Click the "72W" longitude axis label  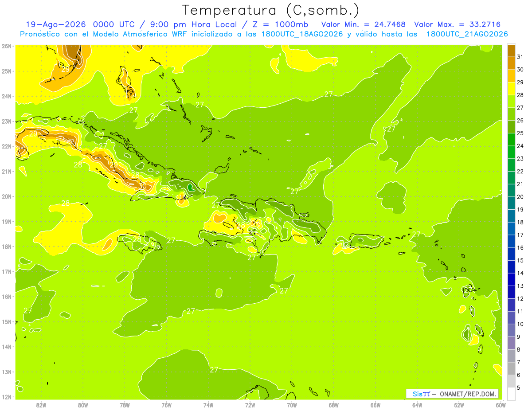[250, 405]
